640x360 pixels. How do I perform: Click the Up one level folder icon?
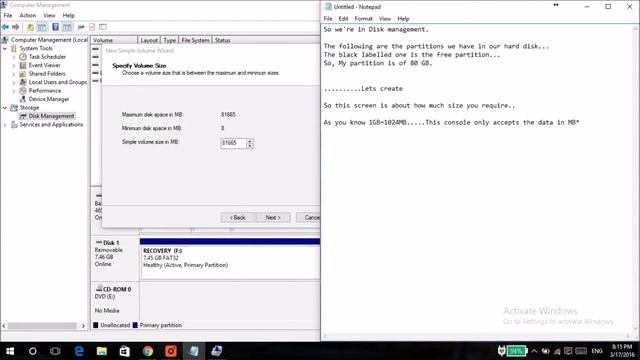point(30,27)
